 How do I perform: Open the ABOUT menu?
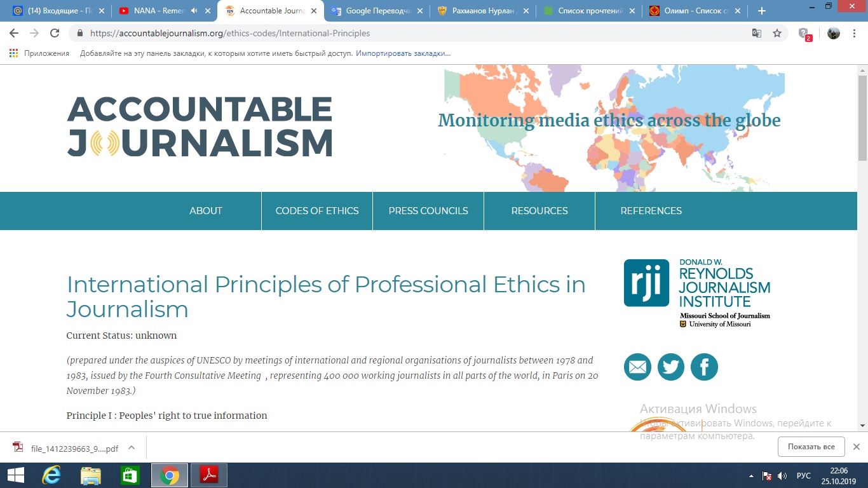206,211
